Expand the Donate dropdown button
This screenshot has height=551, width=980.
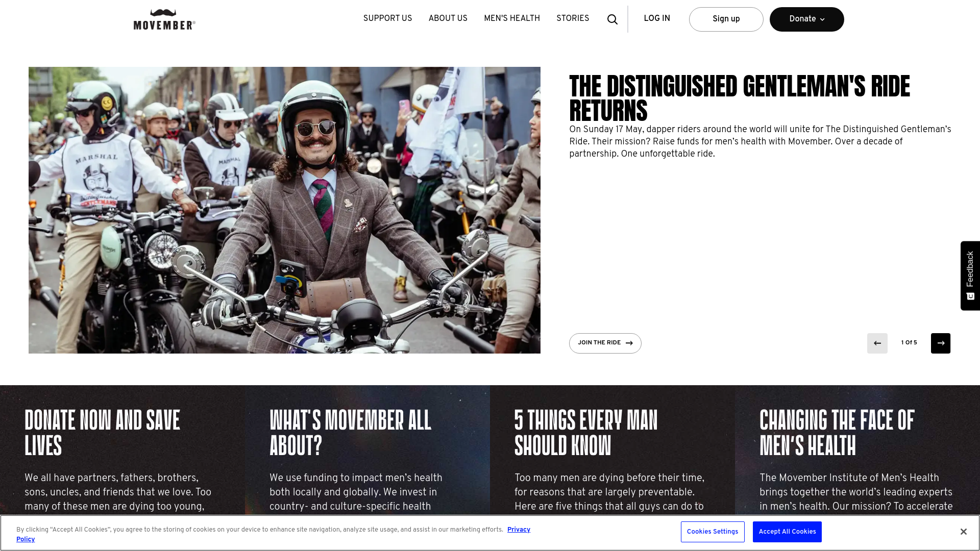pyautogui.click(x=806, y=19)
